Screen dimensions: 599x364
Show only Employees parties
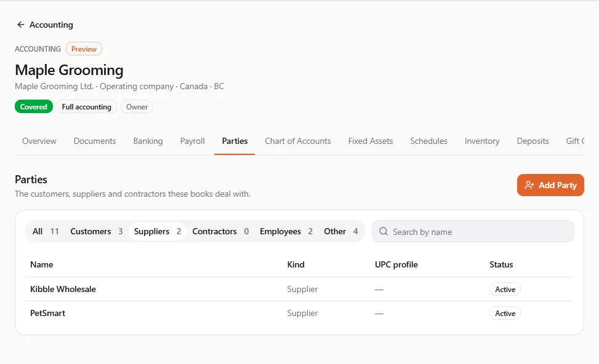tap(286, 232)
